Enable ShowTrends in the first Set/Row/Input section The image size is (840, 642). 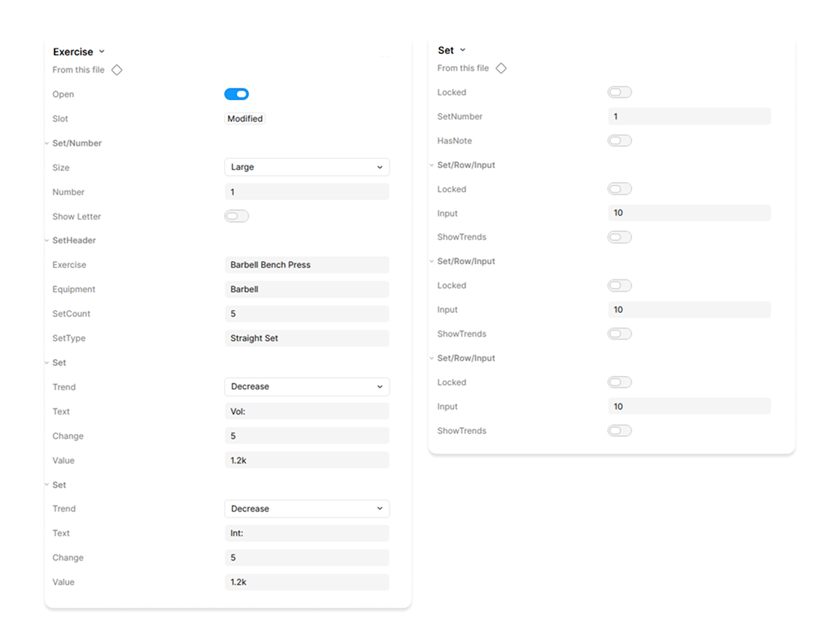click(619, 237)
